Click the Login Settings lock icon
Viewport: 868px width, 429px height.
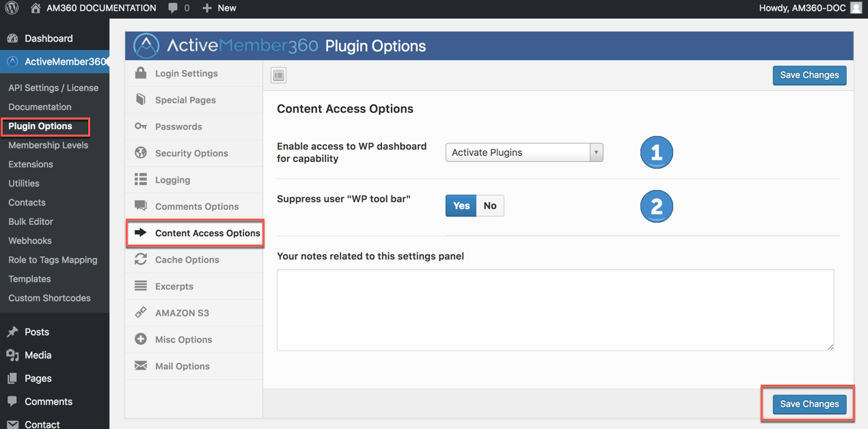coord(141,73)
